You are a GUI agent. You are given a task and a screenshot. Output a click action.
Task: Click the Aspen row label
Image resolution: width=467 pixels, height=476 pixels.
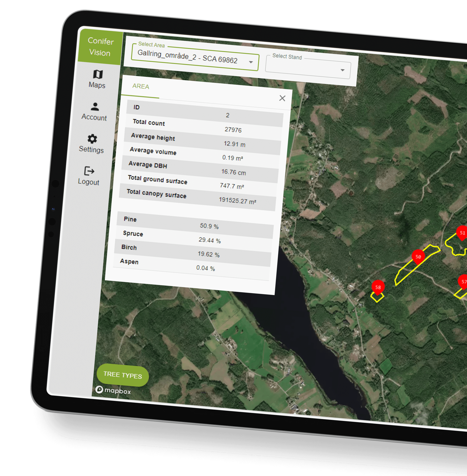click(x=129, y=262)
